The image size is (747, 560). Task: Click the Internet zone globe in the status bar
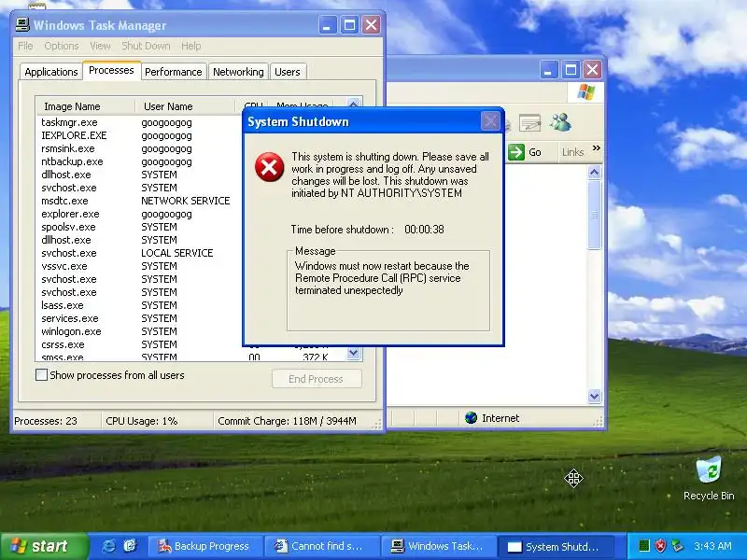coord(471,418)
